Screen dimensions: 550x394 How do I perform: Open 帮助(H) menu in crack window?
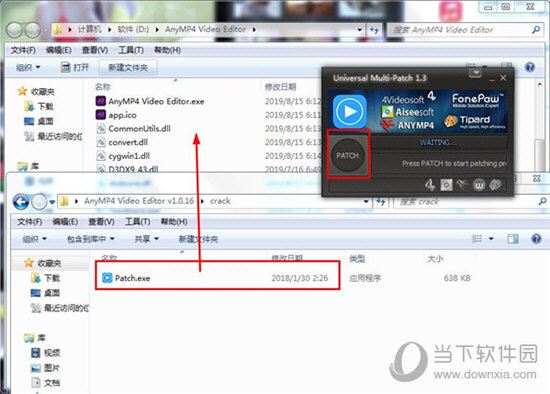point(174,222)
